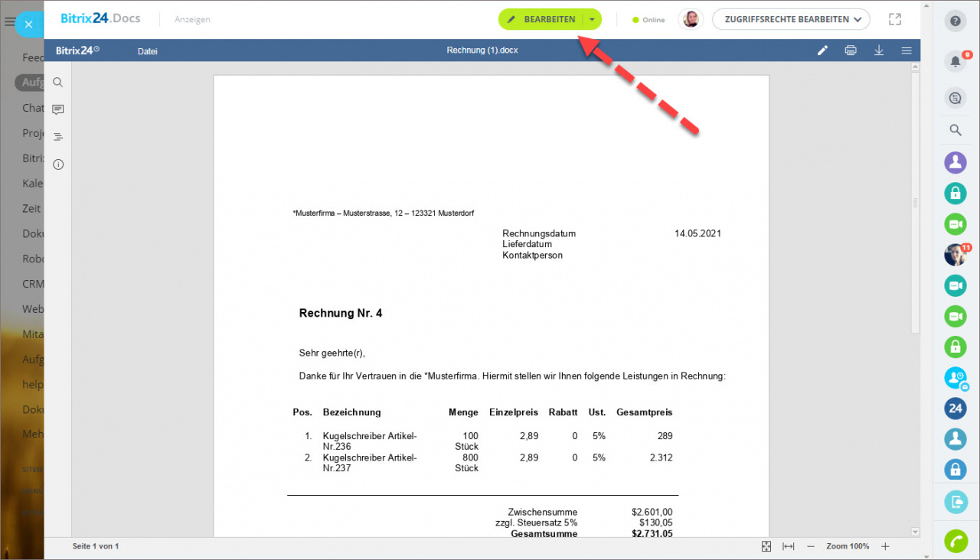
Task: Click the vertical scrollbar thumb
Action: 915,203
